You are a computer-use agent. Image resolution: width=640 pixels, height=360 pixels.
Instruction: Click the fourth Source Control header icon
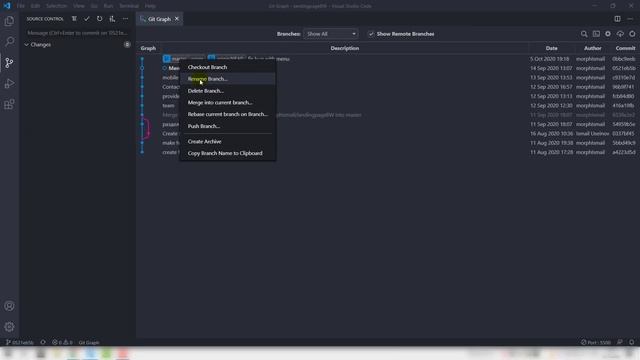pyautogui.click(x=112, y=19)
